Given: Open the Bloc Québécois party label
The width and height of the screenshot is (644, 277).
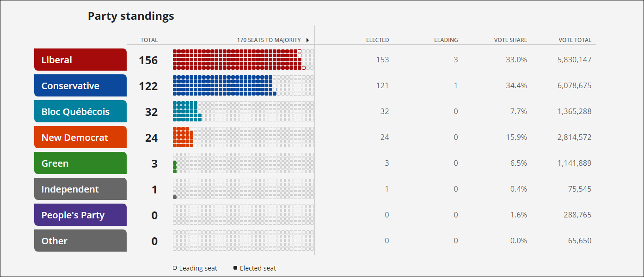Looking at the screenshot, I should tap(80, 111).
